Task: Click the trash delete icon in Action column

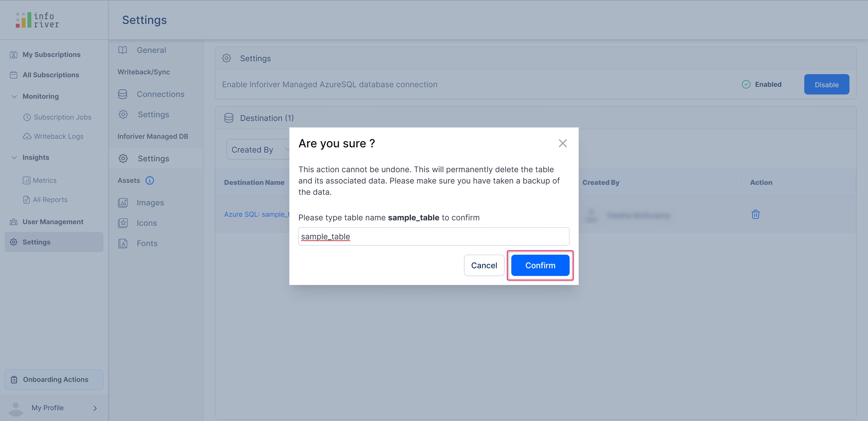Action: (x=755, y=214)
